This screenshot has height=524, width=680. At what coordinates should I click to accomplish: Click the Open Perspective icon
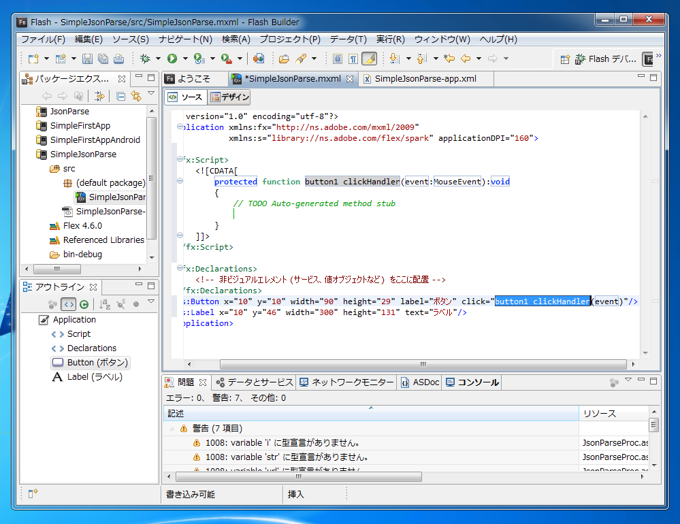pos(565,59)
